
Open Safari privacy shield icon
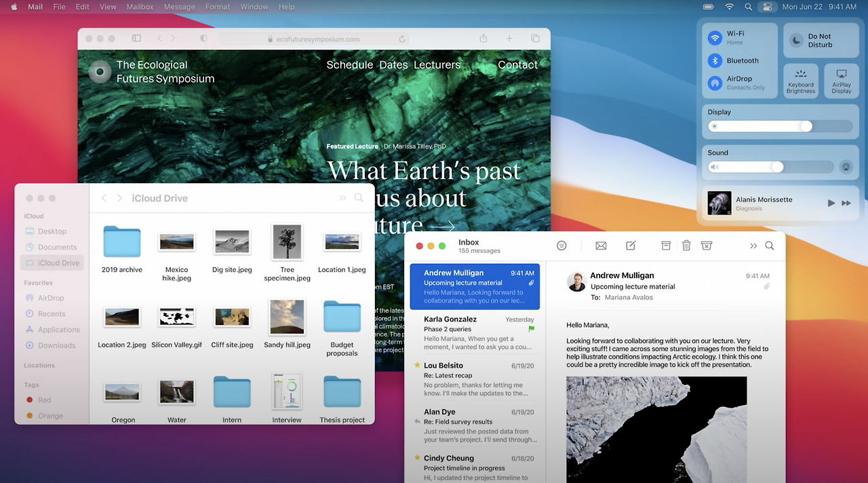[203, 39]
